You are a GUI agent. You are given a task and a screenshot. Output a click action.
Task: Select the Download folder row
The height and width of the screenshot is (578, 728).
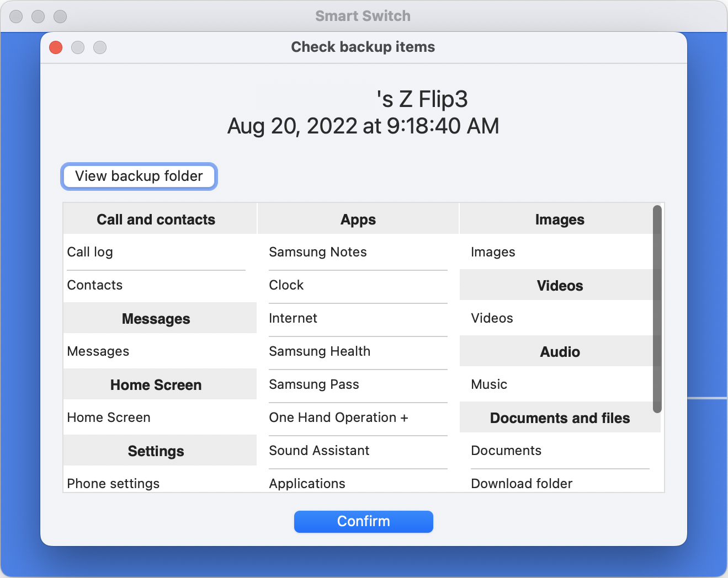click(x=560, y=481)
